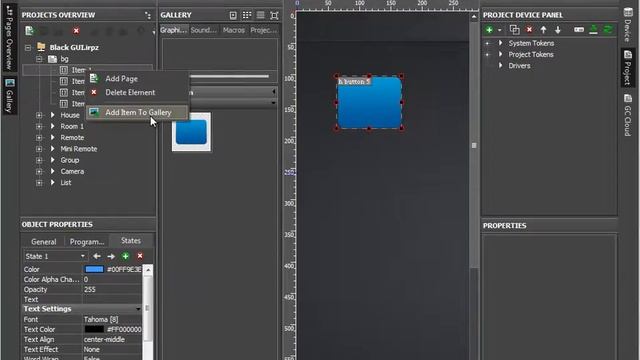Click the Gallery fit-to-frame view icon
The height and width of the screenshot is (360, 640).
click(x=274, y=15)
